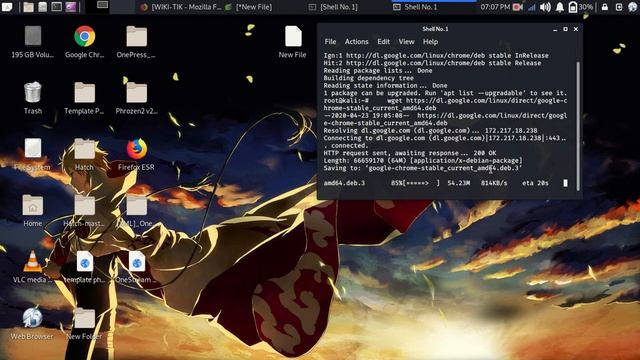Switch to WIKI-TIK Mozilla Firefox taskbar window
Viewport: 640px width, 360px height.
tap(181, 7)
